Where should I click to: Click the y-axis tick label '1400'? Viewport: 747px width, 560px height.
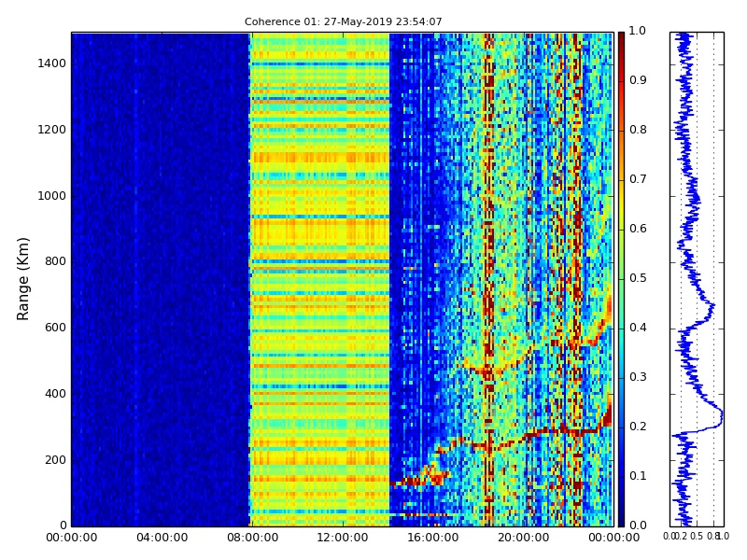[52, 63]
